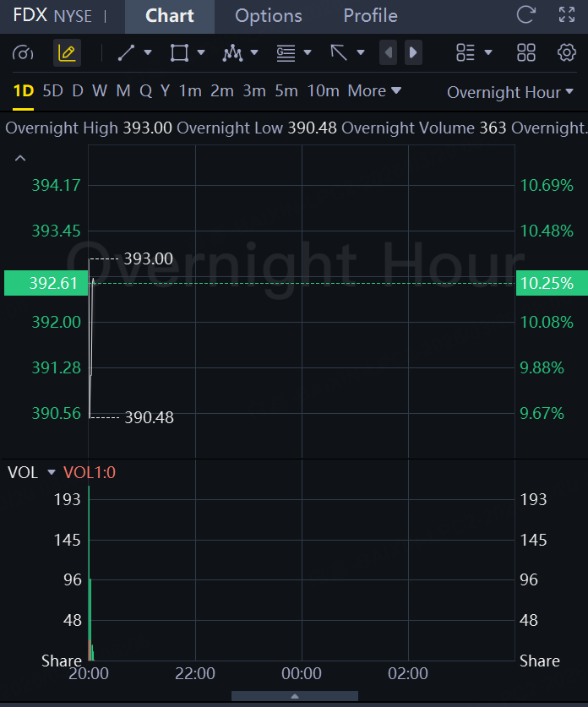Toggle the drawing pencil mode
588x707 pixels.
[x=67, y=53]
